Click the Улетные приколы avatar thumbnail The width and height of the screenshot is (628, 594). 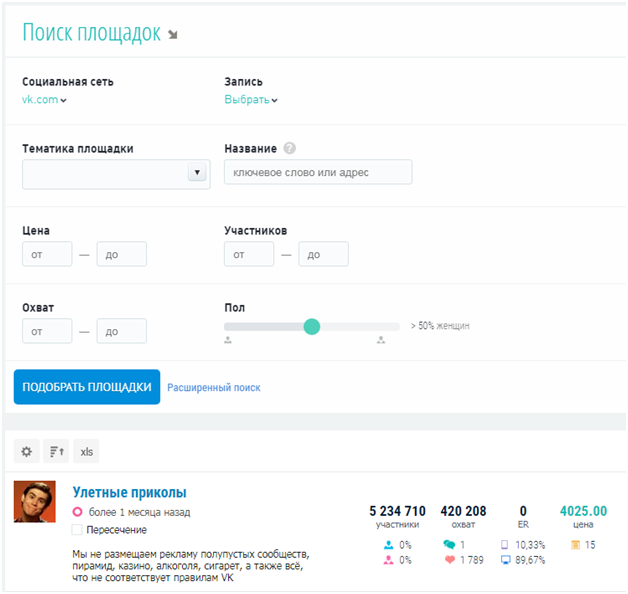point(35,501)
